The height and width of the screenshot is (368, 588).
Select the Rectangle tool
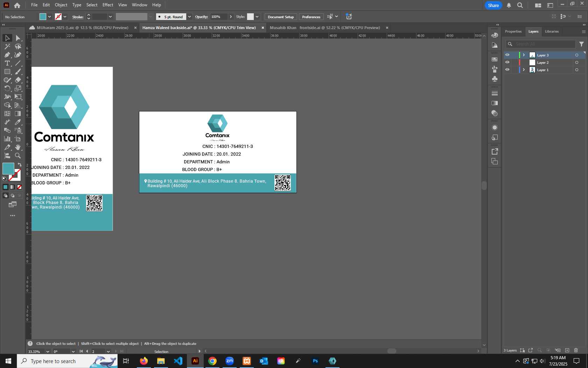point(7,71)
